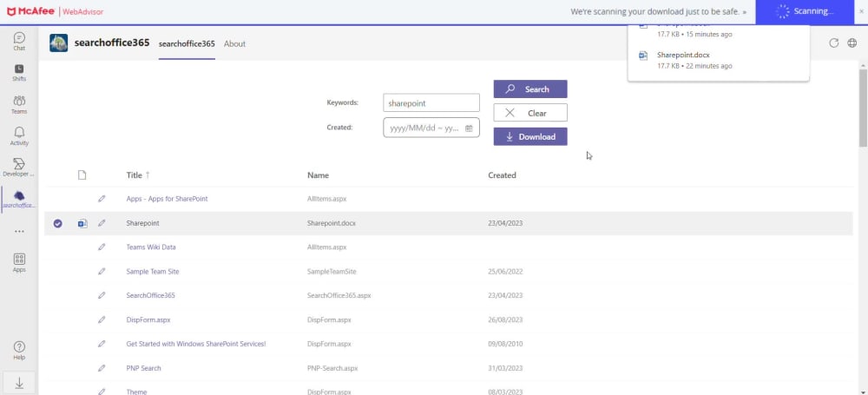Click the Name column header
Screen dimensions: 868x395
[318, 175]
